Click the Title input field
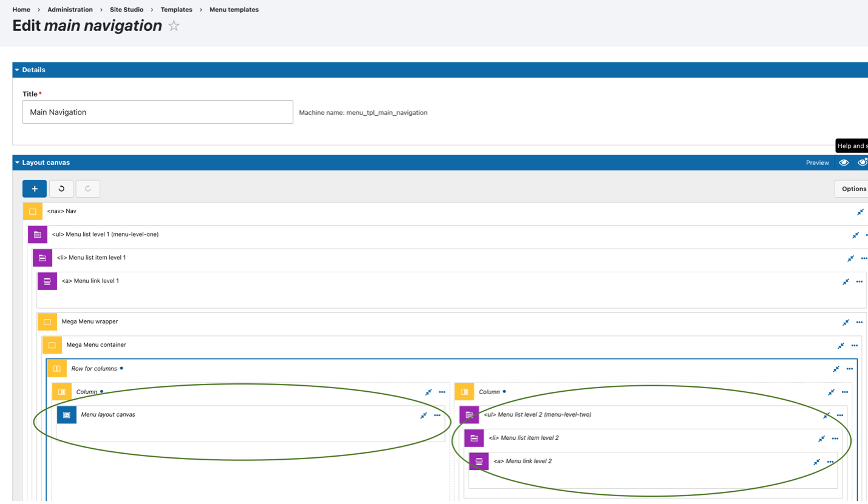The height and width of the screenshot is (504, 868). coord(158,112)
